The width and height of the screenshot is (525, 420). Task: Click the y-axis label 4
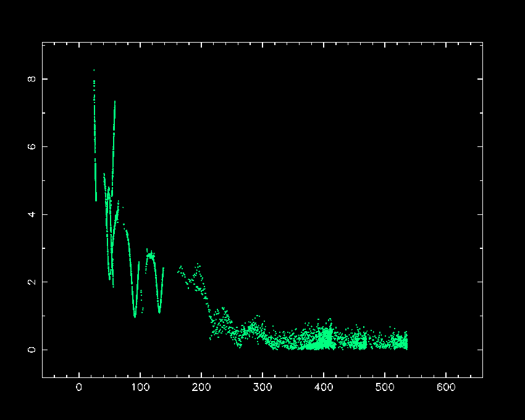point(31,214)
